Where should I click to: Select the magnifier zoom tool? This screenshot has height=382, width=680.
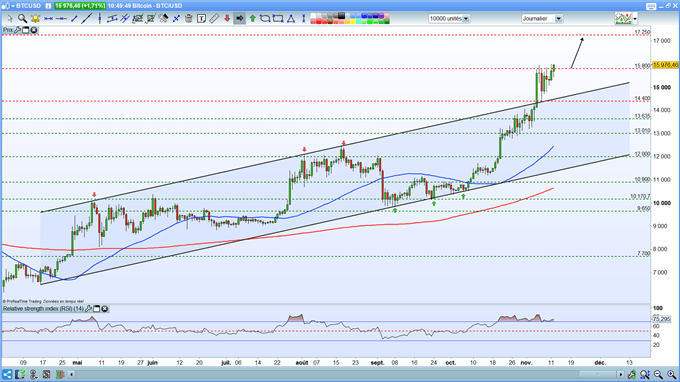[x=22, y=18]
